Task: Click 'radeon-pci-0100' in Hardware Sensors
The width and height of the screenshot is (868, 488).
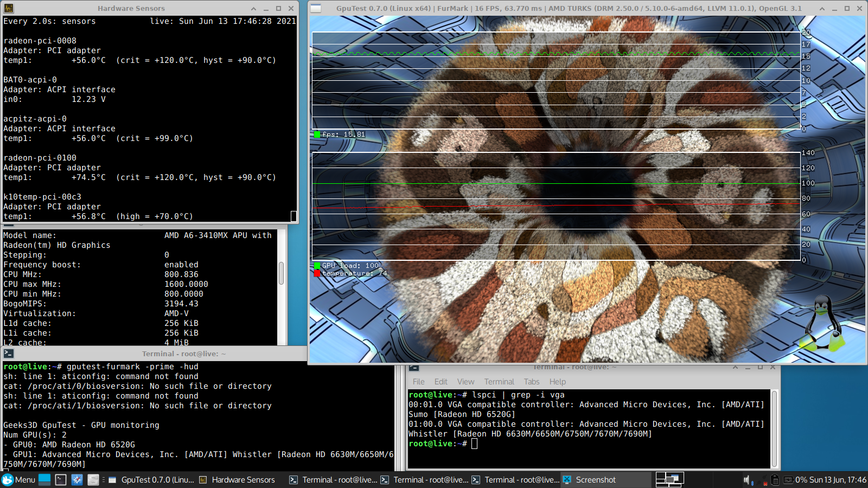Action: pos(40,158)
